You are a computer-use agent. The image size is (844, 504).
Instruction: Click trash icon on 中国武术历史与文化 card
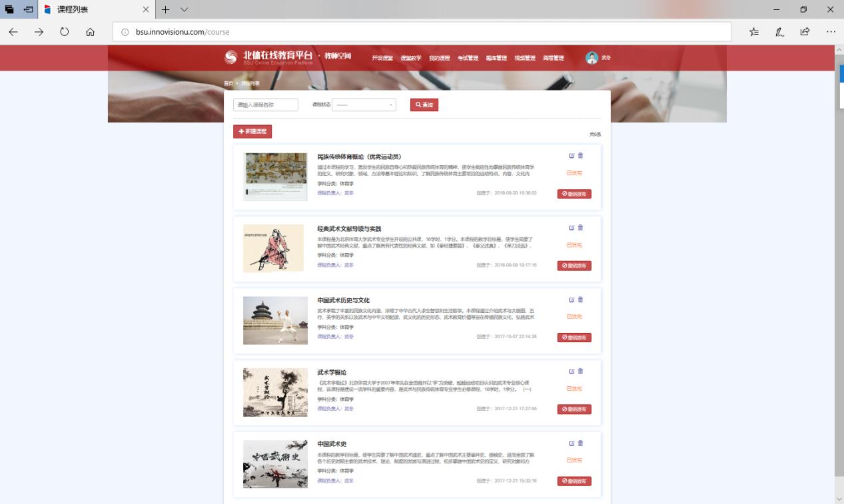click(x=580, y=299)
